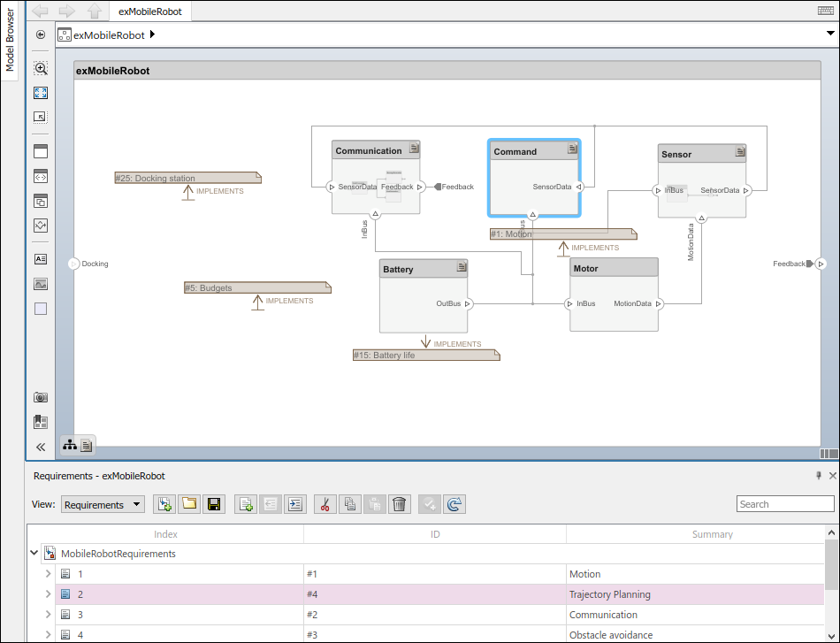Click the exMobileRobot breadcrumb link
840x643 pixels.
pyautogui.click(x=109, y=35)
